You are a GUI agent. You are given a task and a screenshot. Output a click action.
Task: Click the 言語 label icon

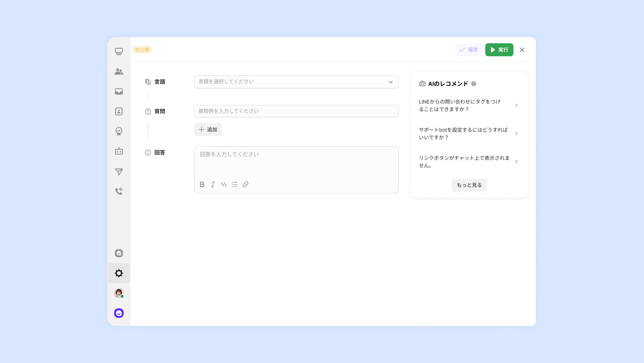click(148, 82)
